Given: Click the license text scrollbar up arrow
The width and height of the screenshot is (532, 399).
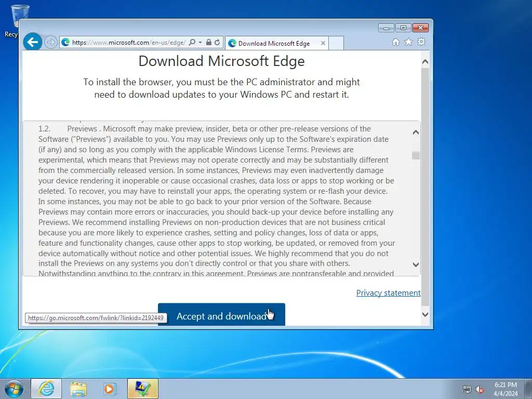Looking at the screenshot, I should coord(416,132).
